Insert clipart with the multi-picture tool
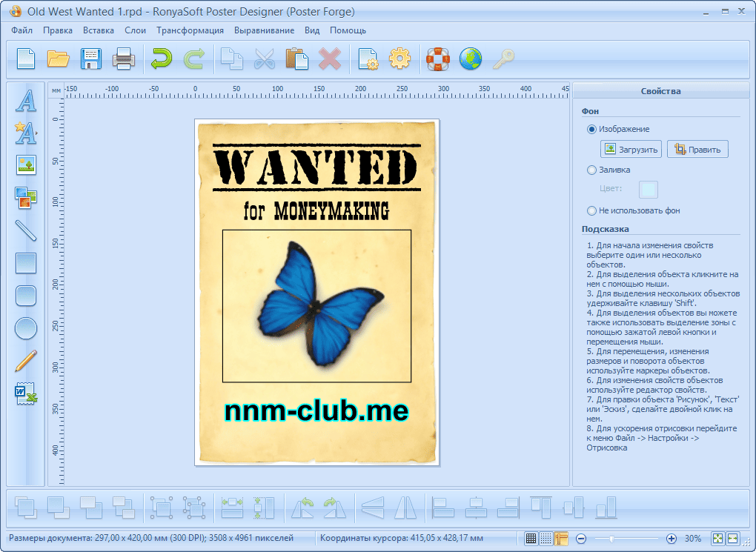The width and height of the screenshot is (756, 552). click(26, 198)
